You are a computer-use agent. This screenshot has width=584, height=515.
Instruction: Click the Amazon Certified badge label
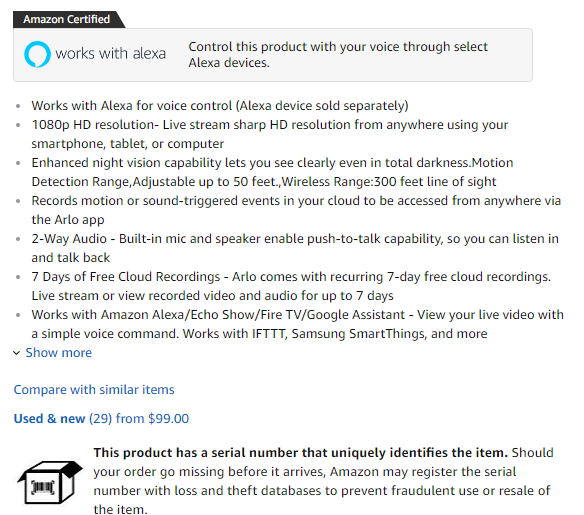(66, 19)
